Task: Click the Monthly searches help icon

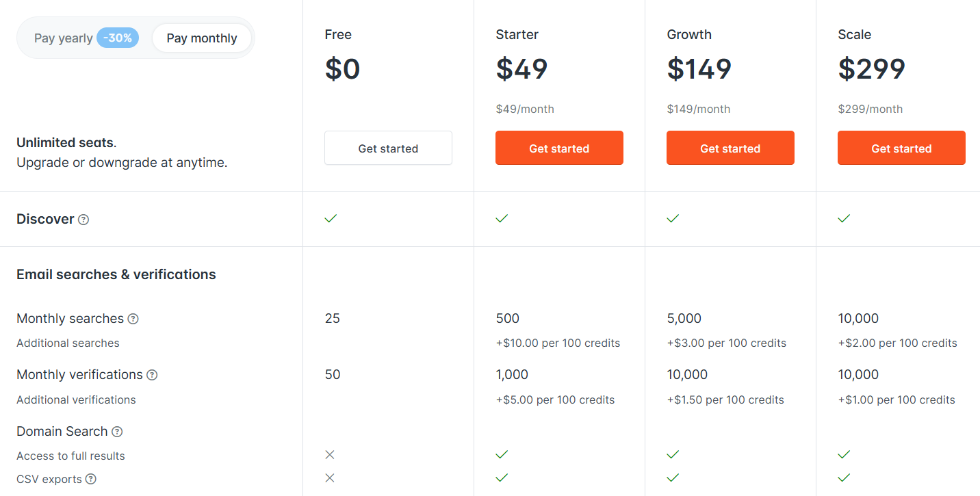Action: coord(133,319)
